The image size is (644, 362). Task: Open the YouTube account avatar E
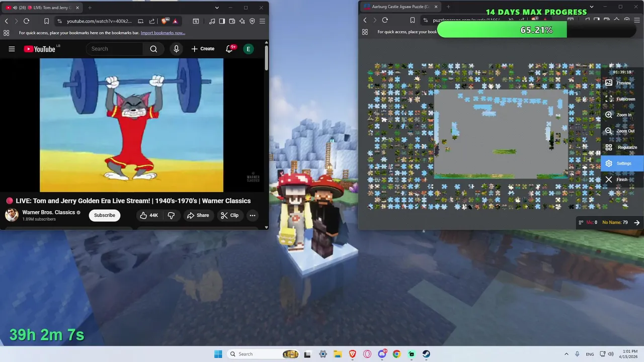[248, 49]
